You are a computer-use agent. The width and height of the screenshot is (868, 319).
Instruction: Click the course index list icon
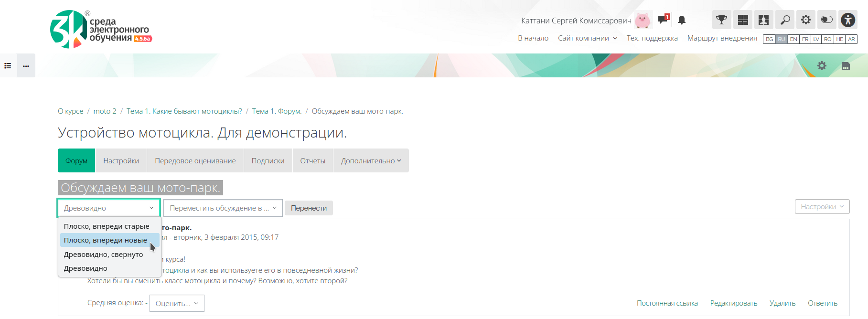[x=8, y=66]
